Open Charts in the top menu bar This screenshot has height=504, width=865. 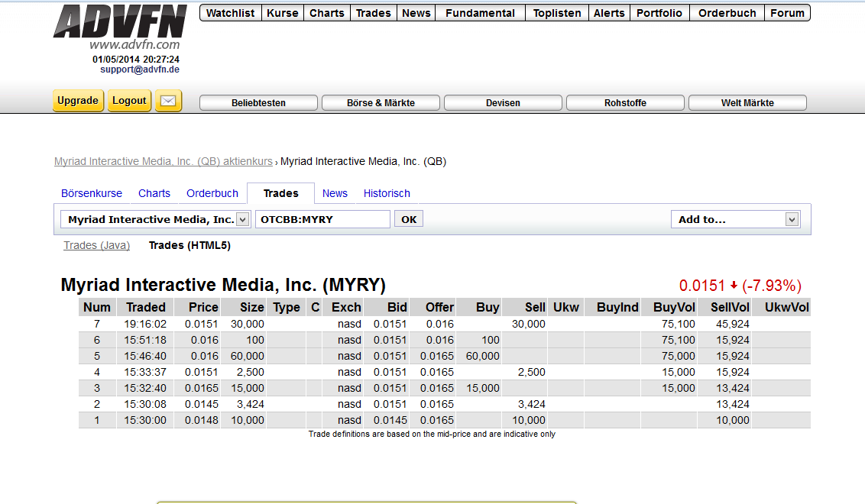tap(326, 13)
